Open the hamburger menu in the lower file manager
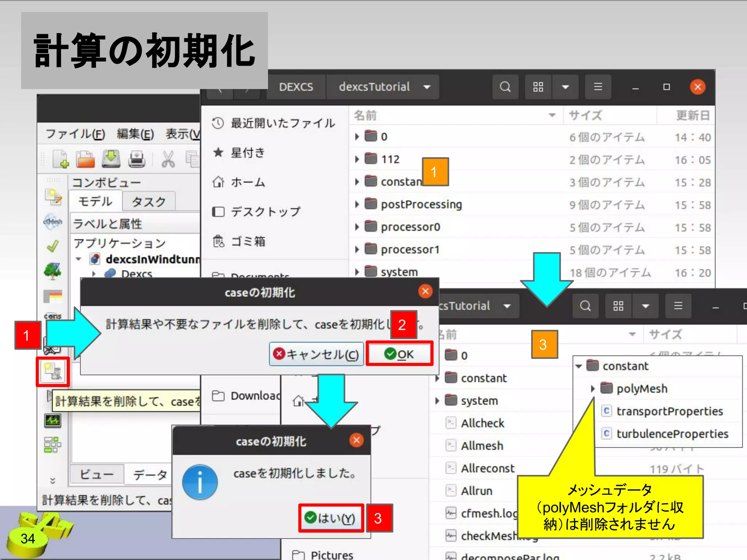This screenshot has width=747, height=560. point(678,306)
